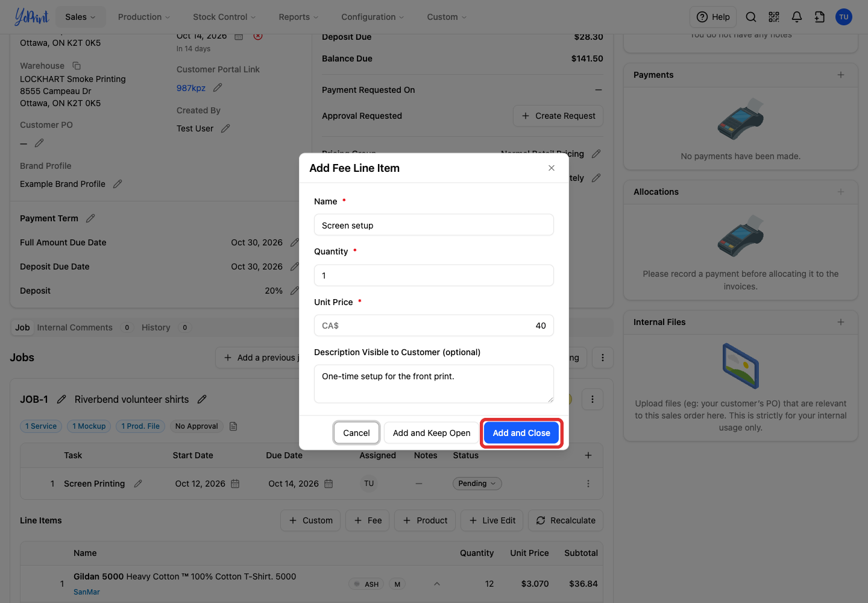Open the Sales dropdown menu

coord(80,17)
